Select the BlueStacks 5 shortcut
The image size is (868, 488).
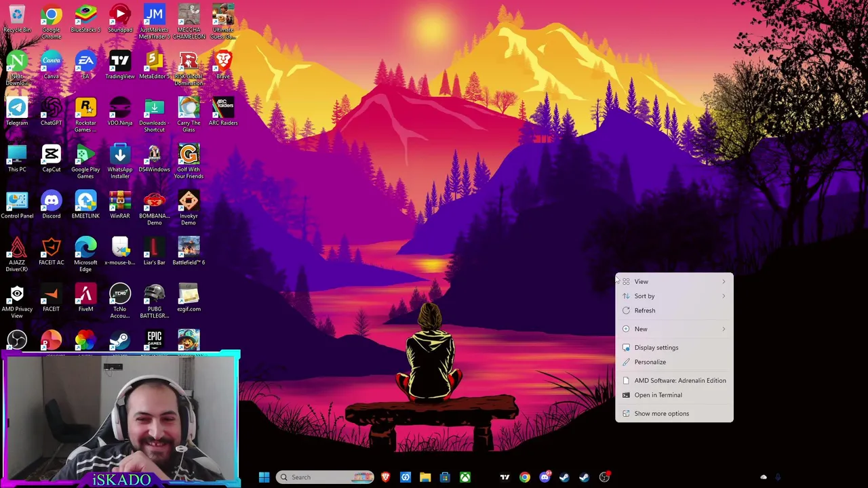click(x=85, y=19)
